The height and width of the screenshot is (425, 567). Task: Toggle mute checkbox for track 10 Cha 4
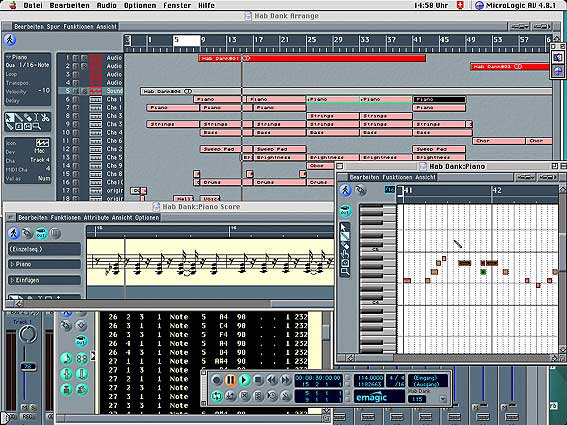click(x=76, y=133)
